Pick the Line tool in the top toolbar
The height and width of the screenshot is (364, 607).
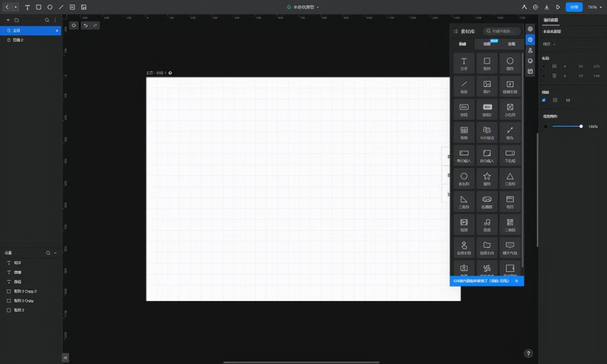tap(61, 7)
